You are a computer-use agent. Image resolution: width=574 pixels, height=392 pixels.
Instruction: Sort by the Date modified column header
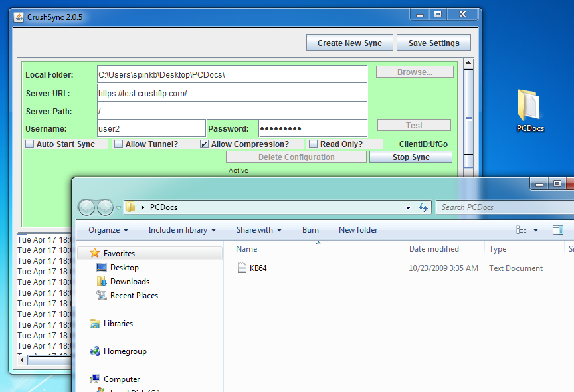pos(434,249)
